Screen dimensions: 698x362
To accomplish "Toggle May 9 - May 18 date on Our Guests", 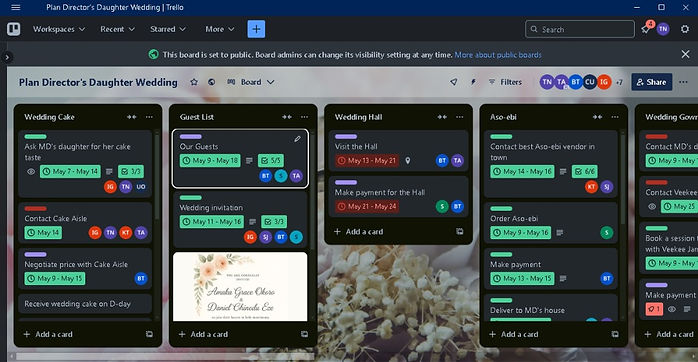I will coord(210,160).
